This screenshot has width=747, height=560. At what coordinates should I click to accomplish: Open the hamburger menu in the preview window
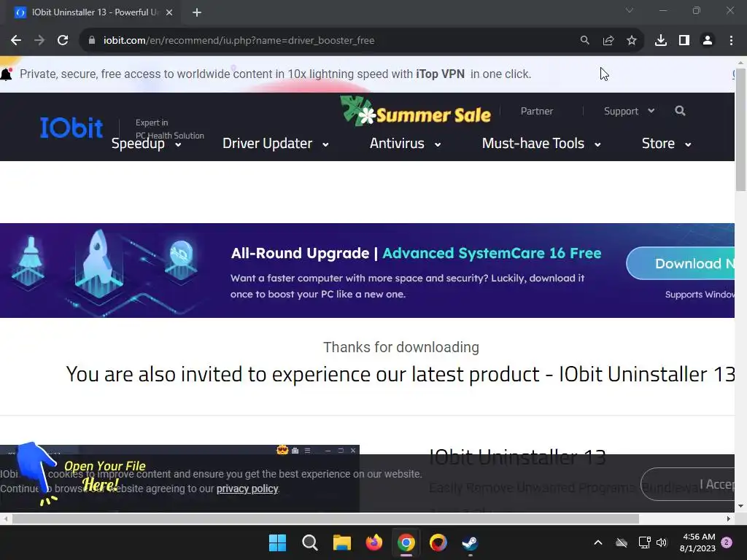point(308,451)
